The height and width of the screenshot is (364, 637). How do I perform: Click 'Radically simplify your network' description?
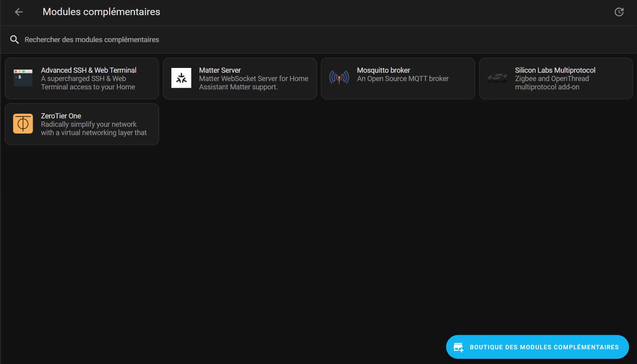point(89,124)
